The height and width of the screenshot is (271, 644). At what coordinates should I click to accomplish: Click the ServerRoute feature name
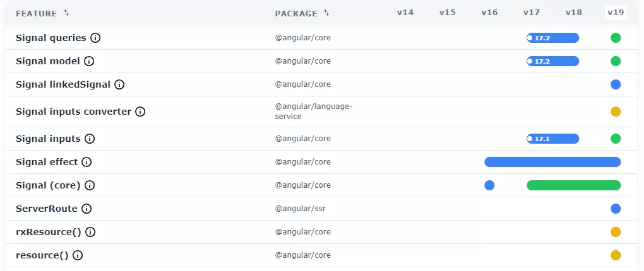[47, 209]
